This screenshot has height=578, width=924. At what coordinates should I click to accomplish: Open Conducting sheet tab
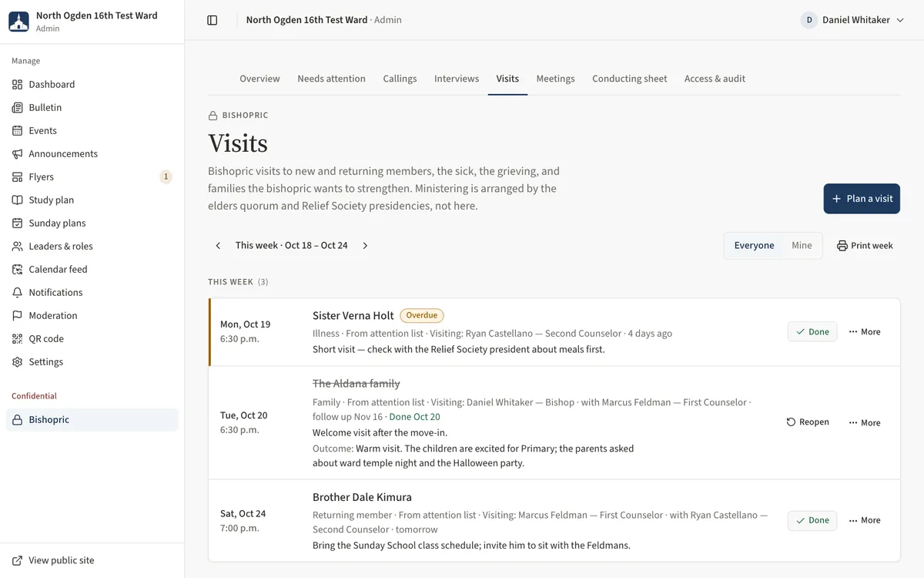tap(629, 79)
